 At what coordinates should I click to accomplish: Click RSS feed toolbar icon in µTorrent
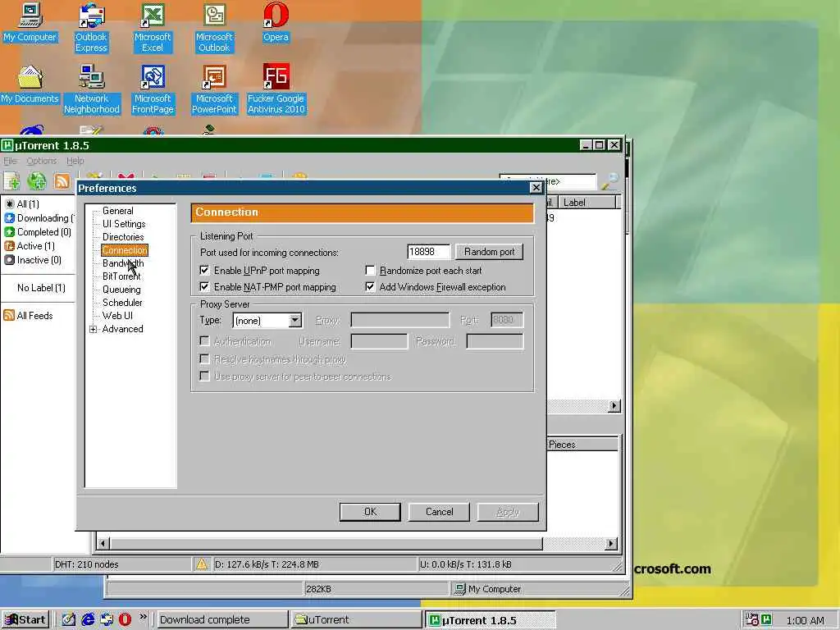[62, 181]
